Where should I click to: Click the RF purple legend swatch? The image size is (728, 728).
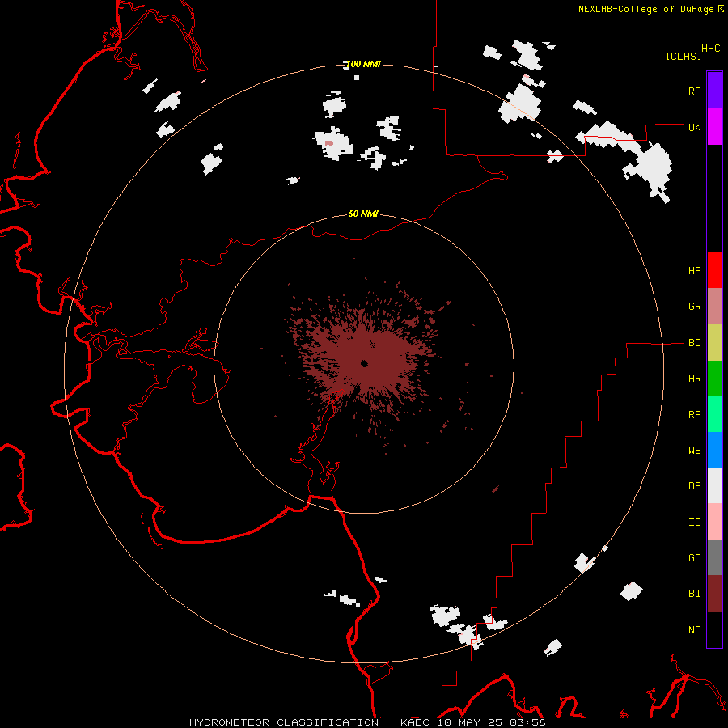pos(714,91)
